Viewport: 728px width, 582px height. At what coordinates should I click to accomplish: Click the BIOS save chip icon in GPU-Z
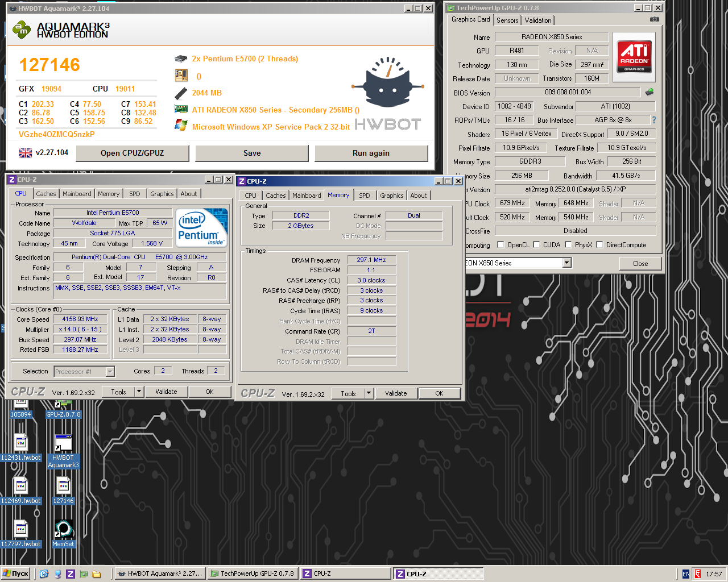pyautogui.click(x=650, y=92)
